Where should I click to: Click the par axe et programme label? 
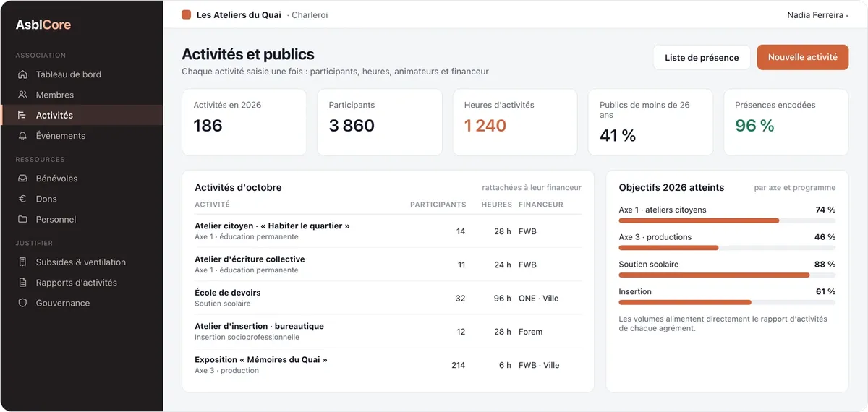(795, 187)
